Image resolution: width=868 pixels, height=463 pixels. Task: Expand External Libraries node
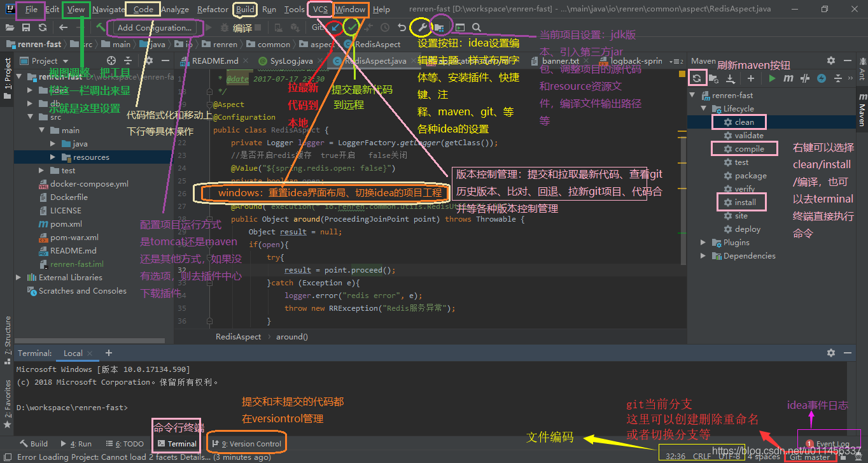click(x=19, y=278)
